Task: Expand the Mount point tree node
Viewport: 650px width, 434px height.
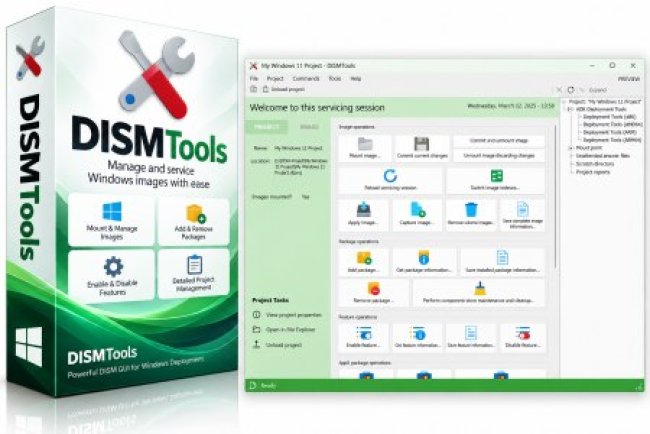Action: click(x=570, y=148)
